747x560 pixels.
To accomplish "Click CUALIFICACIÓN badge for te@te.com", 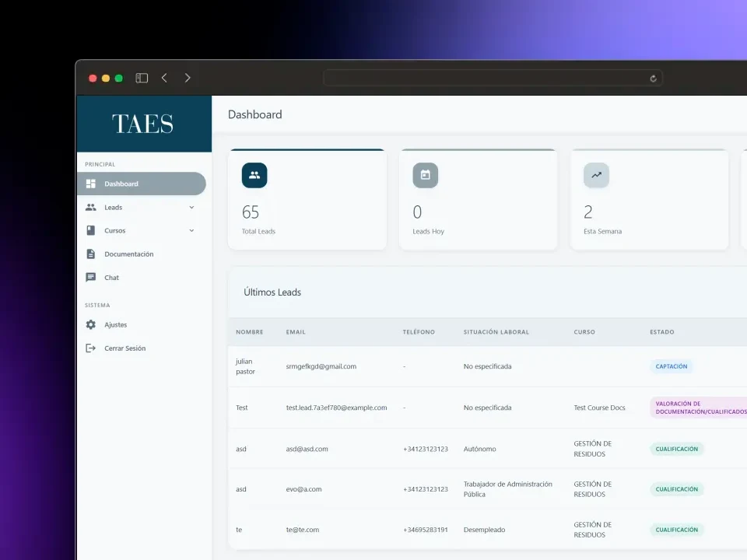I will pyautogui.click(x=676, y=530).
